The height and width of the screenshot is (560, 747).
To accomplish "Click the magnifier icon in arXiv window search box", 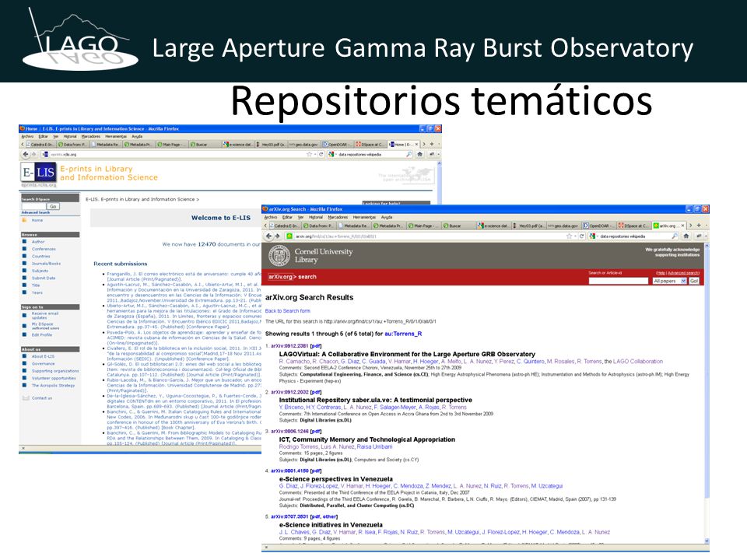I will (x=675, y=236).
